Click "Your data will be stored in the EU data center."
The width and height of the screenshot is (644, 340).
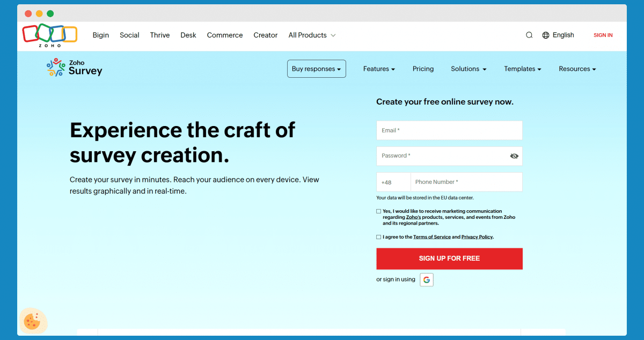(425, 198)
